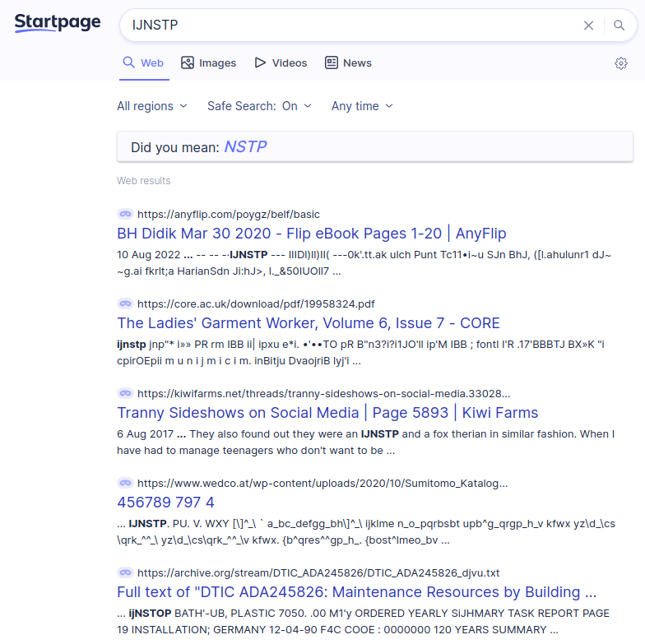
Task: Click the anyflip.com/poygz/belf/basic URL
Action: [x=229, y=214]
